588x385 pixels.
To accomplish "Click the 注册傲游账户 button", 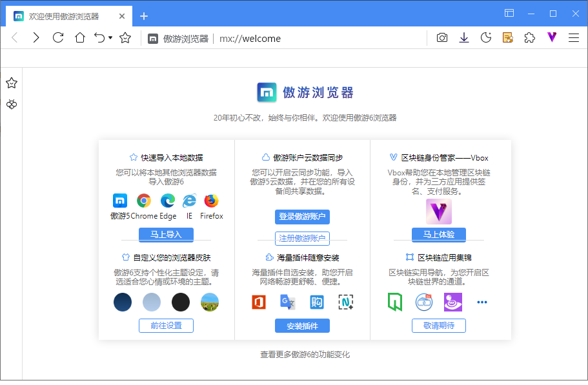I will (302, 239).
